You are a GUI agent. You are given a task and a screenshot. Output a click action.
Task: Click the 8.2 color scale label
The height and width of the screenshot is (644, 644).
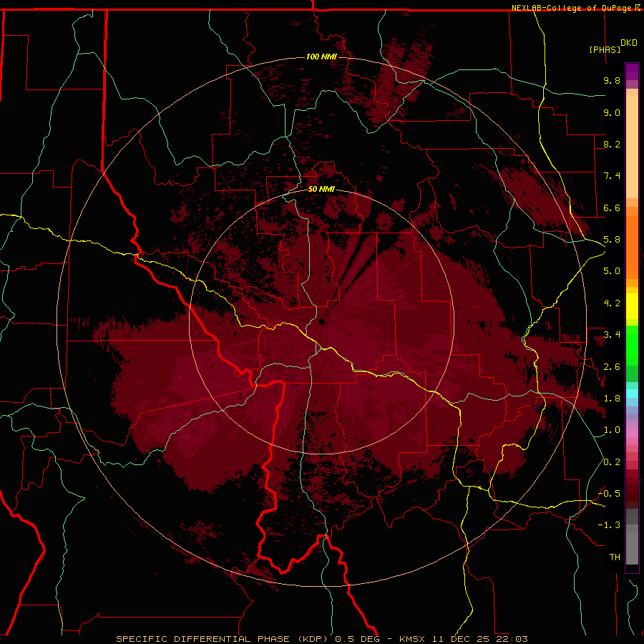[612, 144]
